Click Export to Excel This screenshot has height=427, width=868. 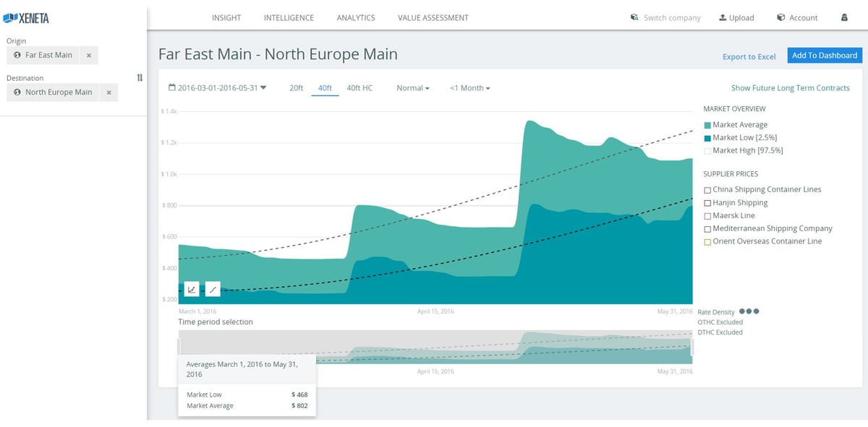pyautogui.click(x=749, y=56)
